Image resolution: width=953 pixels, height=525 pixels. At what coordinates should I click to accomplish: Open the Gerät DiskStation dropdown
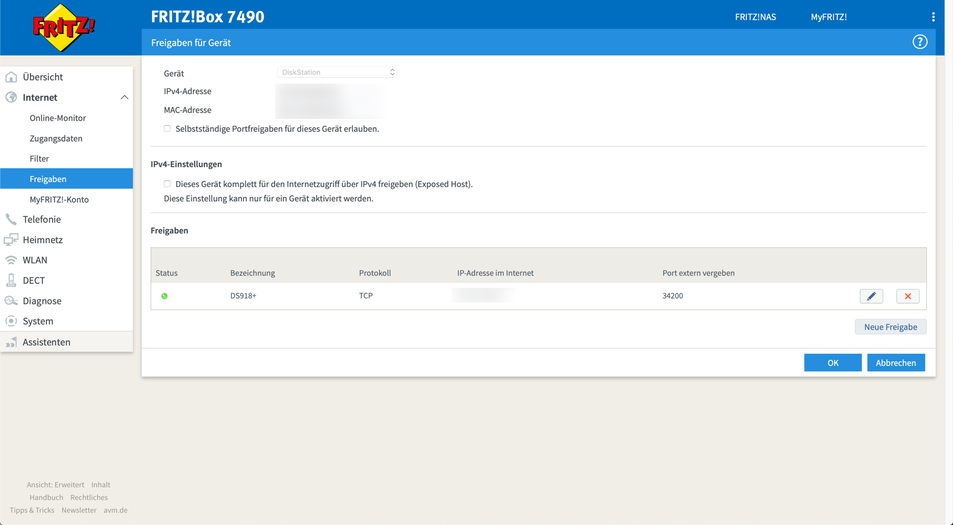click(337, 72)
